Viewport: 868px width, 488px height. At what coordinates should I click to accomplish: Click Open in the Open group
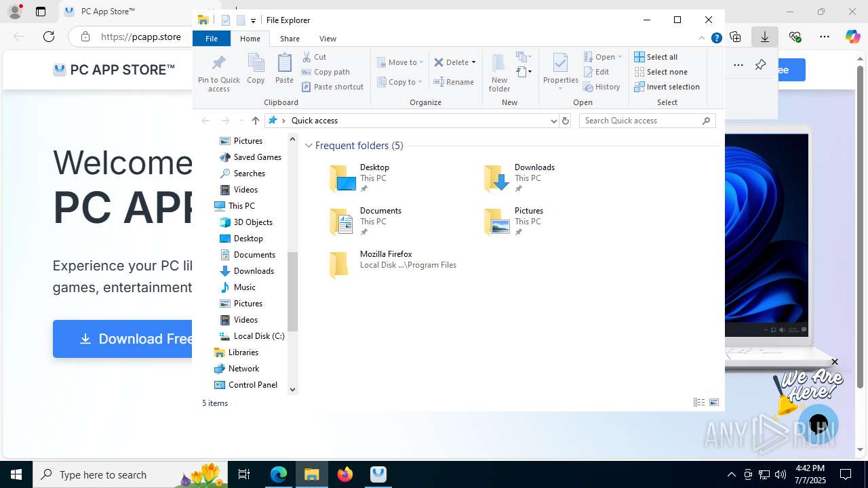click(602, 57)
